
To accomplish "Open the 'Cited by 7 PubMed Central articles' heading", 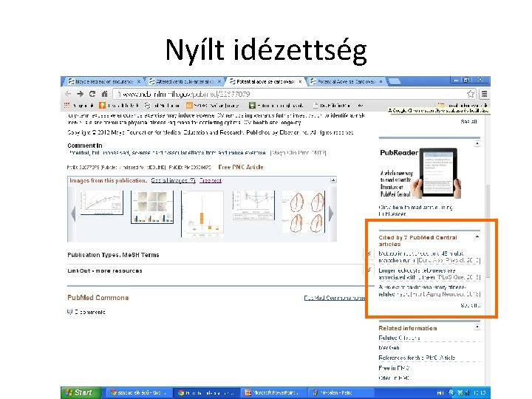I will [417, 241].
